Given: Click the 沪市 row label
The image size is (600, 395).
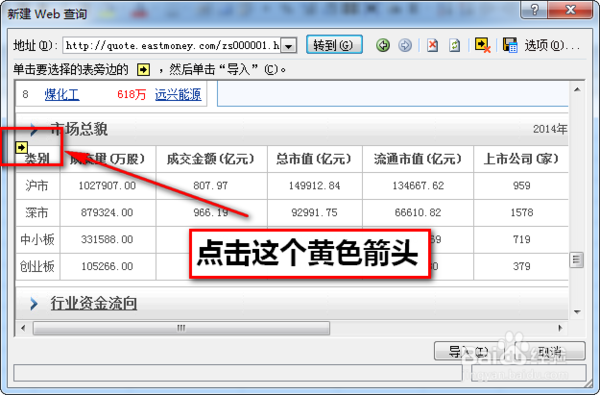Looking at the screenshot, I should (x=37, y=186).
